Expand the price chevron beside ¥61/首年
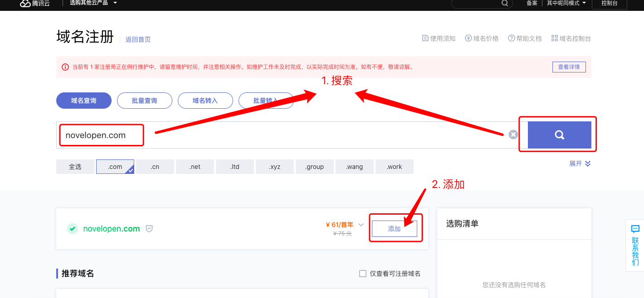This screenshot has width=644, height=298. 361,225
